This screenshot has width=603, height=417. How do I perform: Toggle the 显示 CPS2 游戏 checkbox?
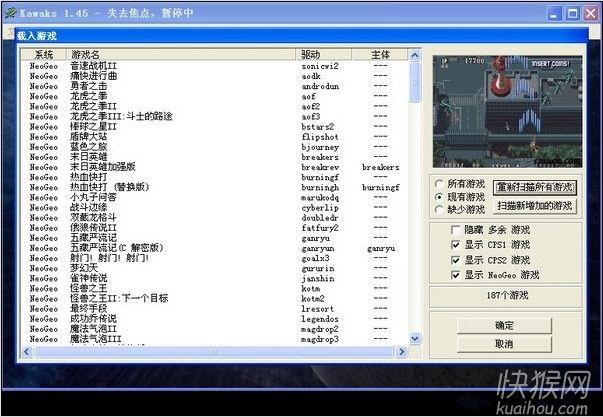coord(456,259)
